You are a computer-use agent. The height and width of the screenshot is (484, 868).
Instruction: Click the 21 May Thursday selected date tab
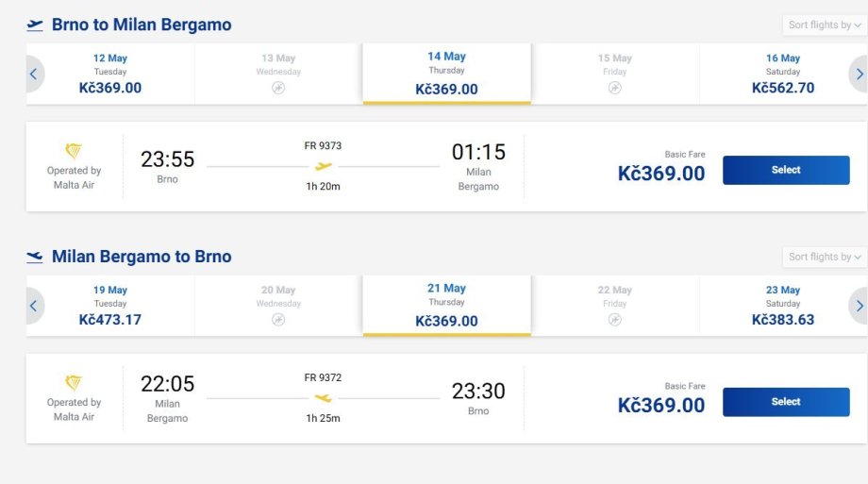(x=446, y=306)
